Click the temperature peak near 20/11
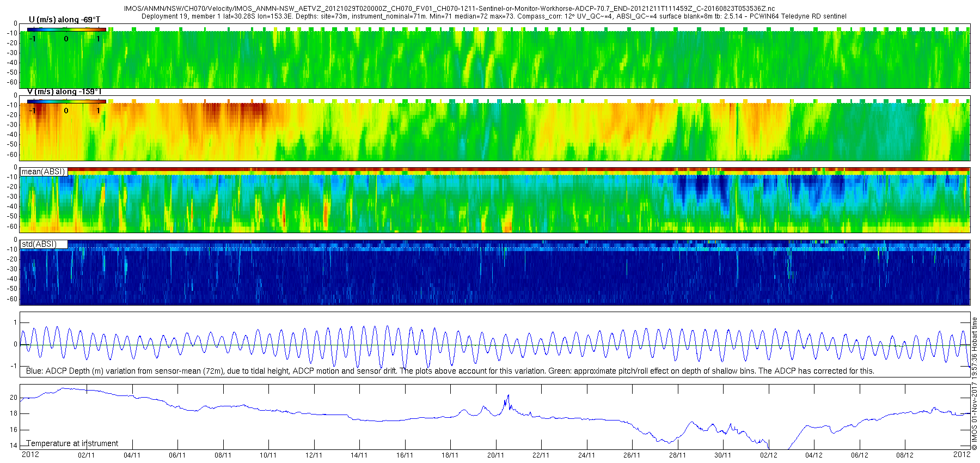The height and width of the screenshot is (463, 980). point(508,396)
